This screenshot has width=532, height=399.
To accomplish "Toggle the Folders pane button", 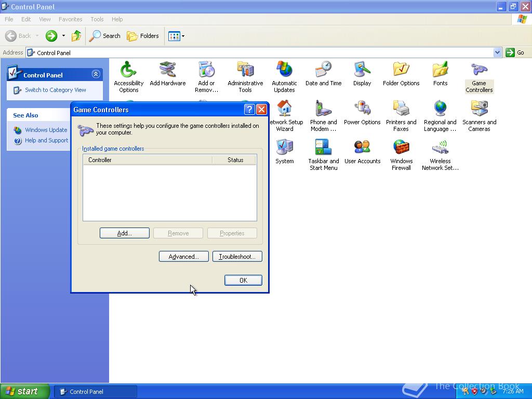I will (x=142, y=36).
